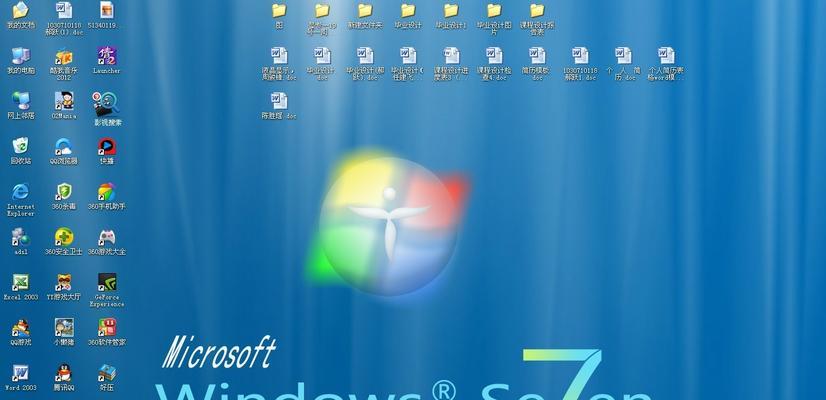Select the 液晶显示 Word document
Screen dimensions: 826x400
[x=279, y=64]
